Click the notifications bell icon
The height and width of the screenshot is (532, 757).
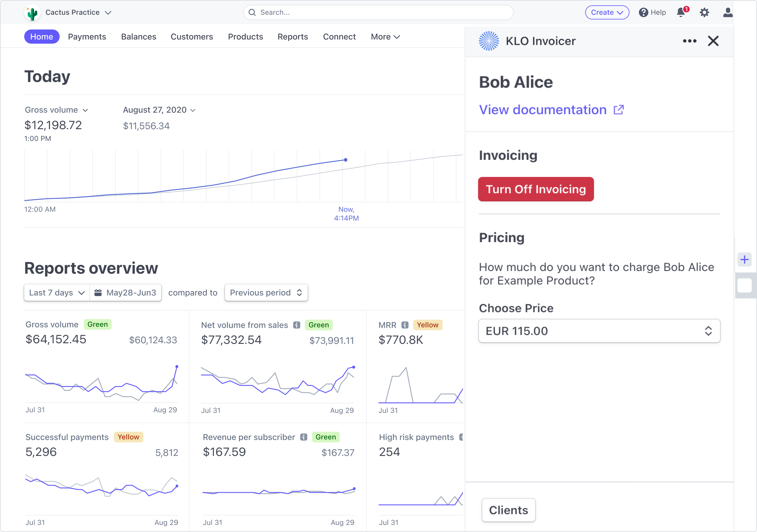pos(681,12)
